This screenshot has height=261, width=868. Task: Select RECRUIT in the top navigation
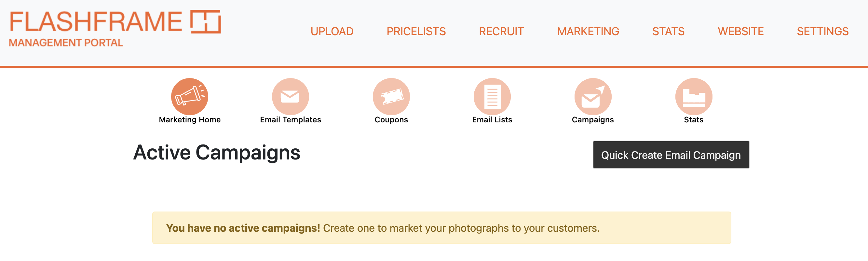[x=501, y=31]
